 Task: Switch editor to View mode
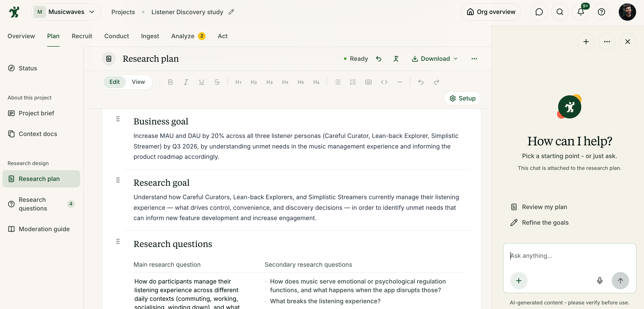click(x=138, y=82)
